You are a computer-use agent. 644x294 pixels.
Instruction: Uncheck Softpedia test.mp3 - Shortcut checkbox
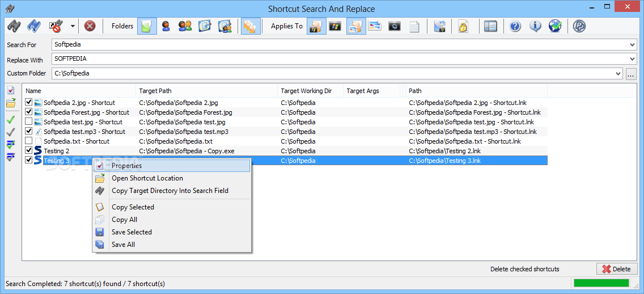point(29,131)
